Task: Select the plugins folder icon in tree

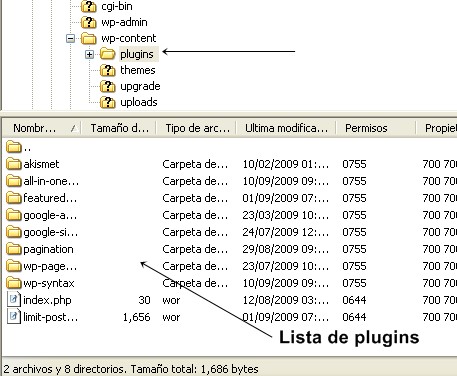Action: (107, 54)
